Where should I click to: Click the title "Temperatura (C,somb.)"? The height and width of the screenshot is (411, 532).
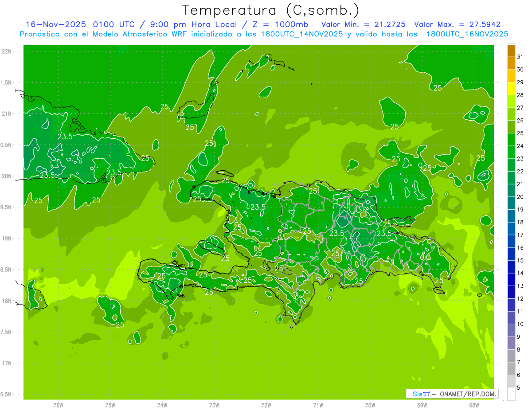coord(271,11)
